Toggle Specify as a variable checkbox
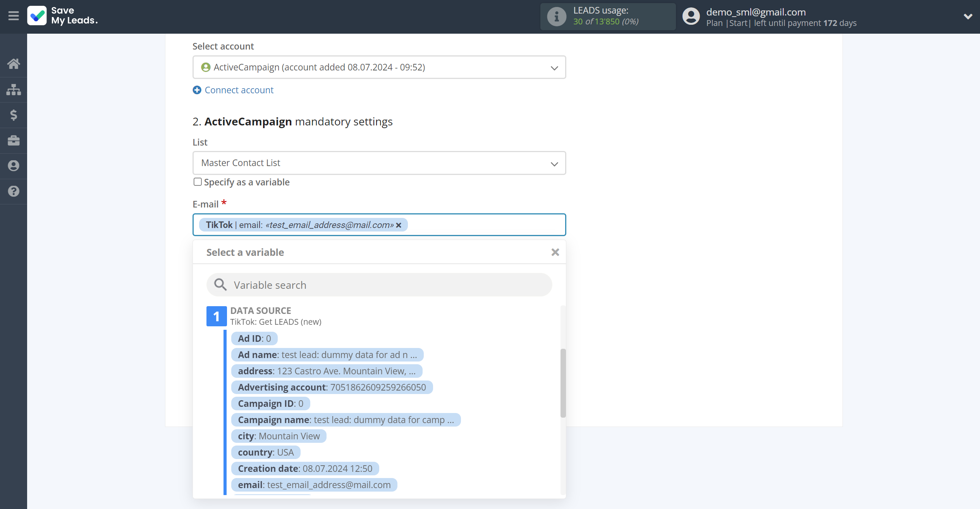Image resolution: width=980 pixels, height=509 pixels. point(198,182)
